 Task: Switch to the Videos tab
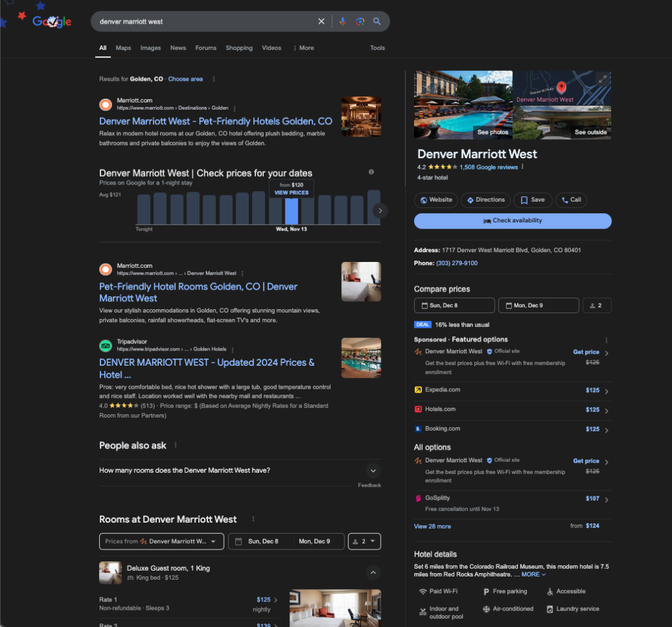[272, 48]
